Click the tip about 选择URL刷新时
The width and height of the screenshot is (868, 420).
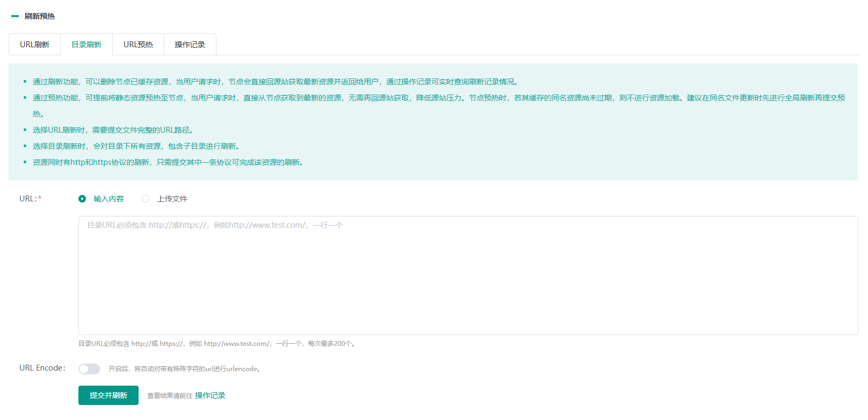tap(113, 130)
